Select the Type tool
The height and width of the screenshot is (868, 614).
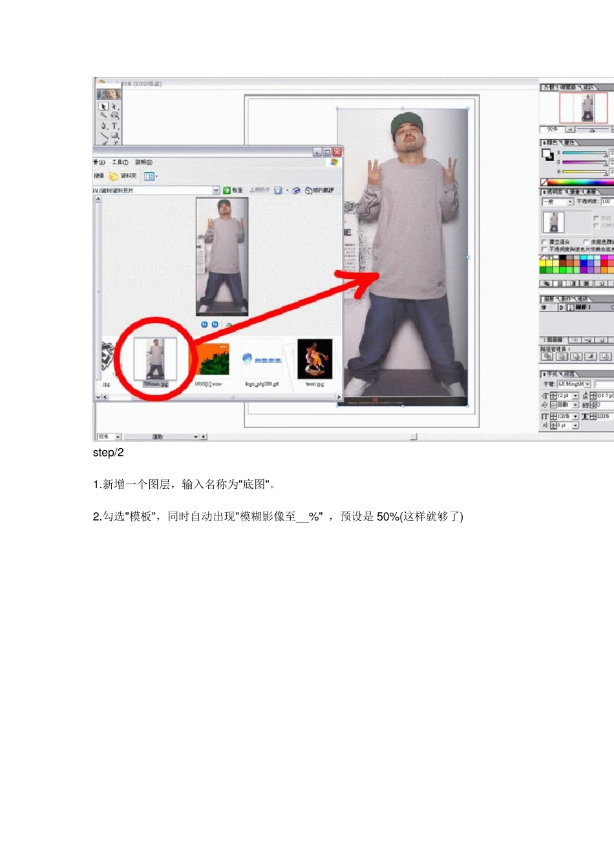point(114,126)
